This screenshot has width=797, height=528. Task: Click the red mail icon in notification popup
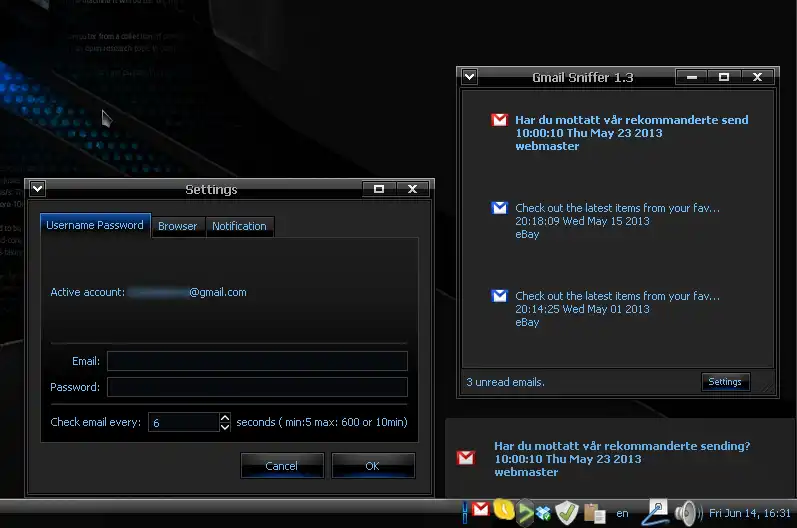click(466, 458)
